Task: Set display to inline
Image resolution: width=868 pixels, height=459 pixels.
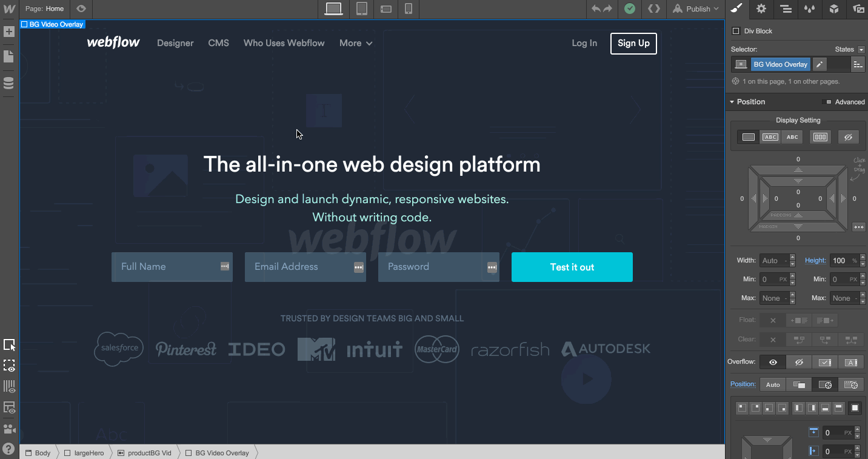Action: 792,137
